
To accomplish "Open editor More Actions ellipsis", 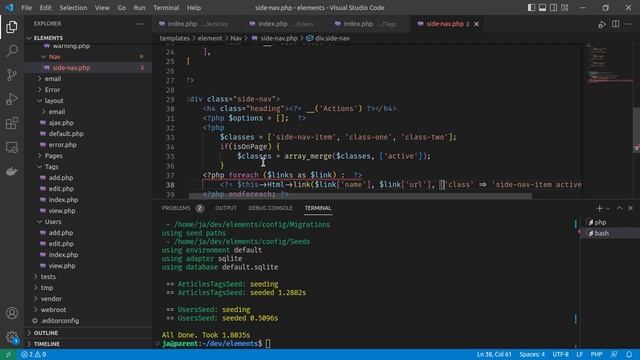I will (x=629, y=24).
